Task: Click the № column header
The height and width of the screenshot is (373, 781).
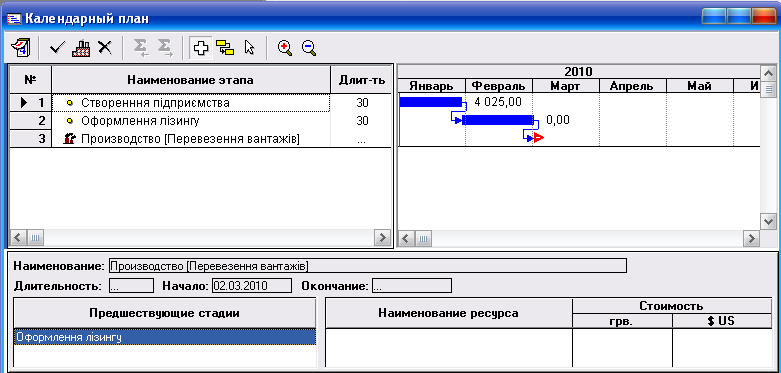Action: tap(30, 80)
